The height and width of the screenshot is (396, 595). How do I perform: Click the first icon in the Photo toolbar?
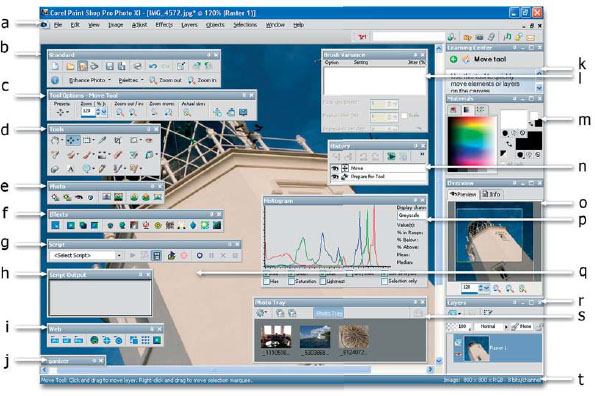pyautogui.click(x=55, y=198)
